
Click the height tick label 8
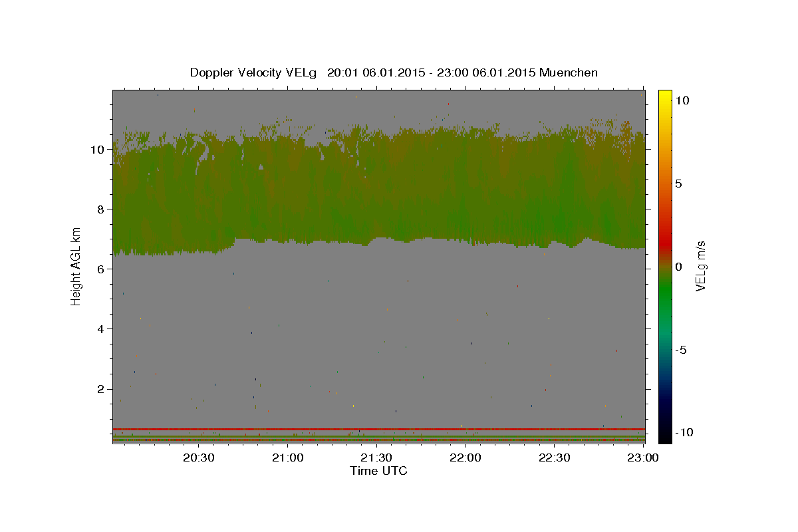pos(102,209)
